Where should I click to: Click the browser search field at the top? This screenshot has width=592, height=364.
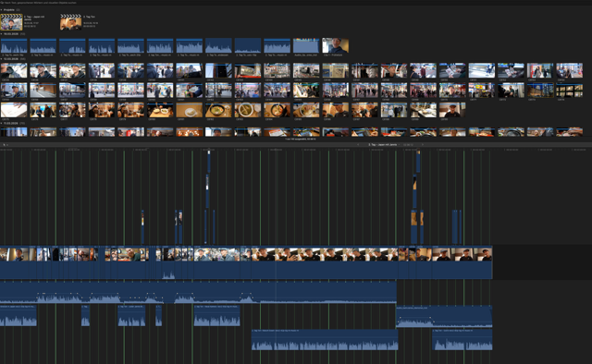pos(39,2)
